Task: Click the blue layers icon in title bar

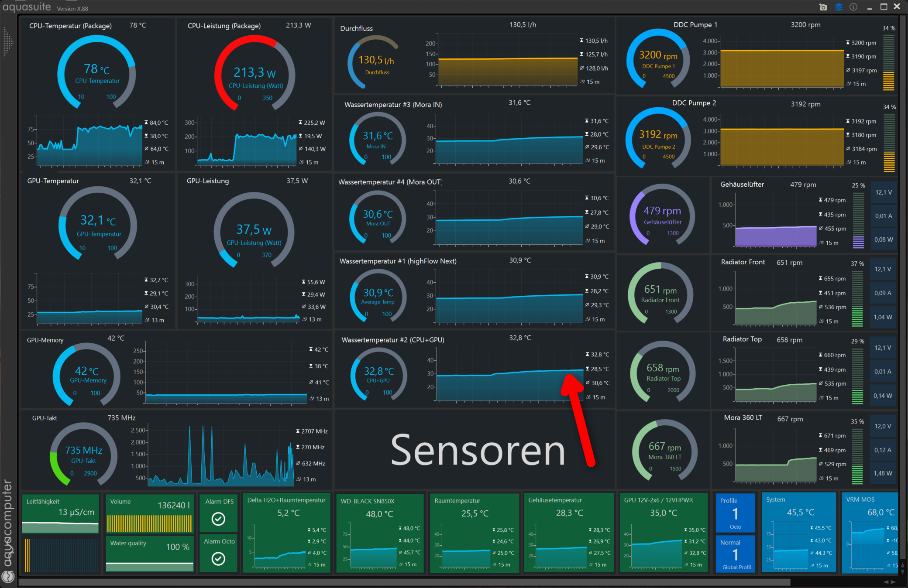Action: 839,7
